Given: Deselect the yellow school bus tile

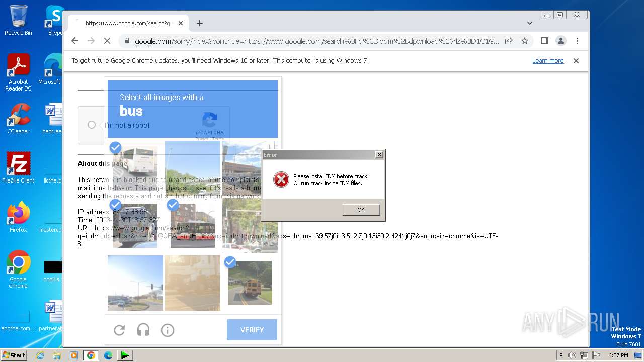Looking at the screenshot, I should 250,283.
